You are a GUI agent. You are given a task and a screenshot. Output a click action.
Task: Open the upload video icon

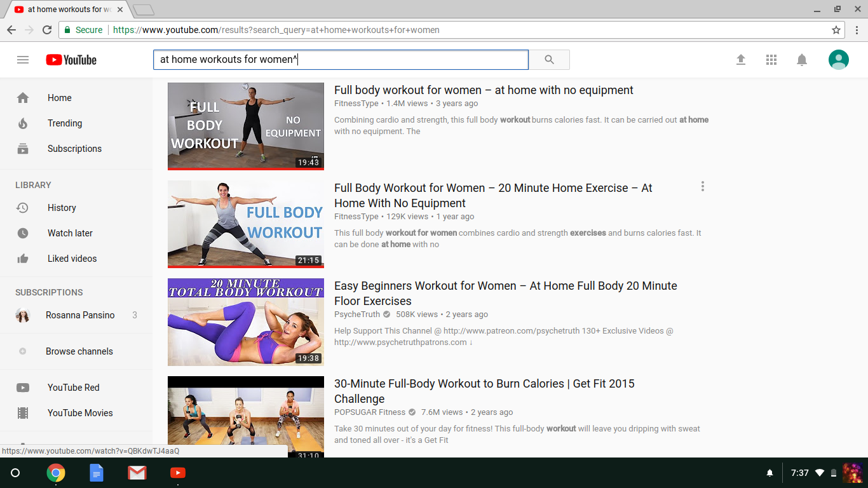pyautogui.click(x=741, y=60)
